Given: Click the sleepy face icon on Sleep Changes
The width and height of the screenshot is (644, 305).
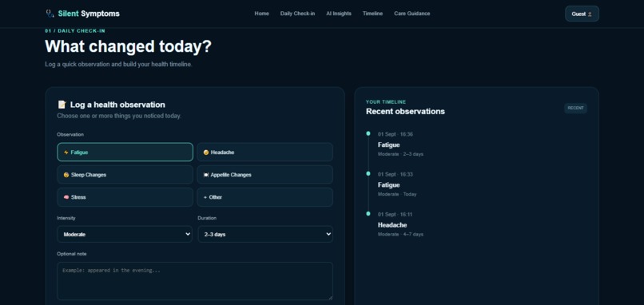Looking at the screenshot, I should 66,175.
